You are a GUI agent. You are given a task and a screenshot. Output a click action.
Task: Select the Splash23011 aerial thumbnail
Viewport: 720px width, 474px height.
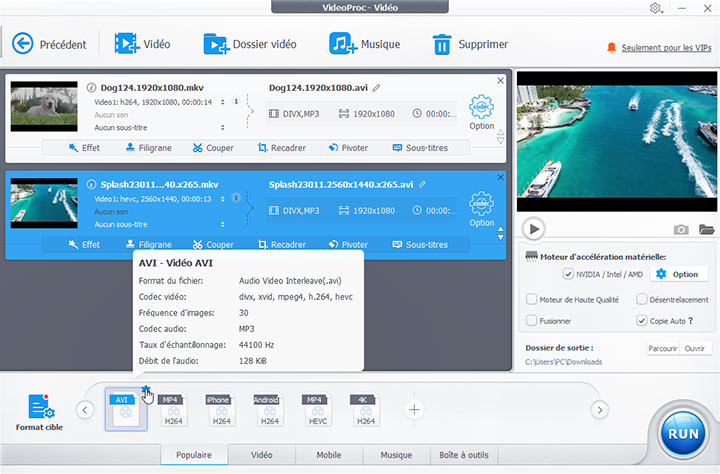tap(44, 203)
